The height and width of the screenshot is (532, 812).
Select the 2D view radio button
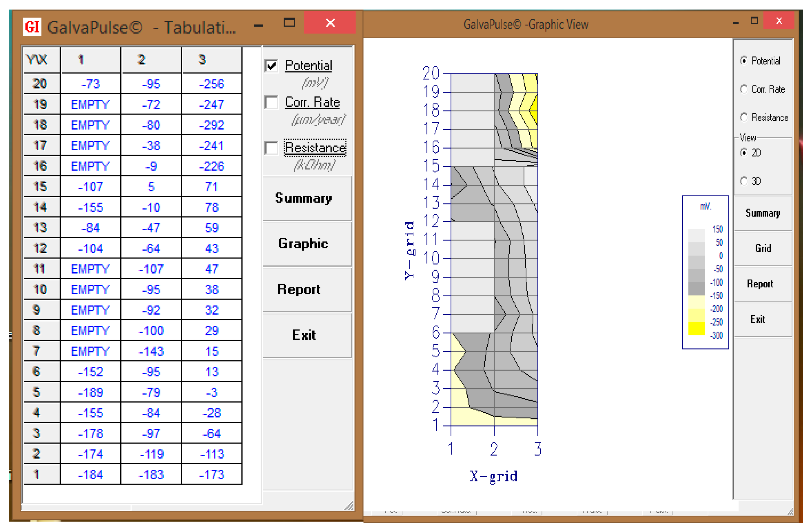click(x=744, y=153)
